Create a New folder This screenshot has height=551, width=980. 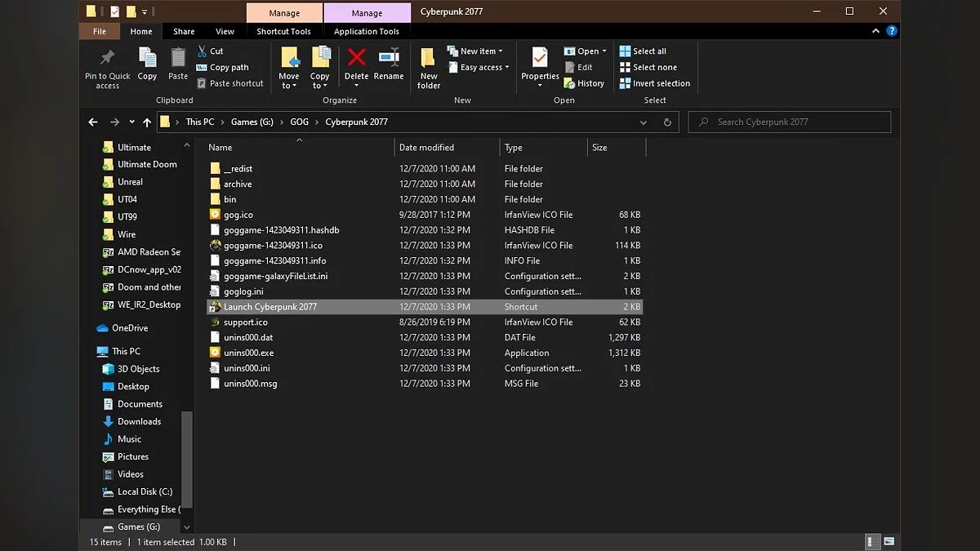click(x=429, y=68)
